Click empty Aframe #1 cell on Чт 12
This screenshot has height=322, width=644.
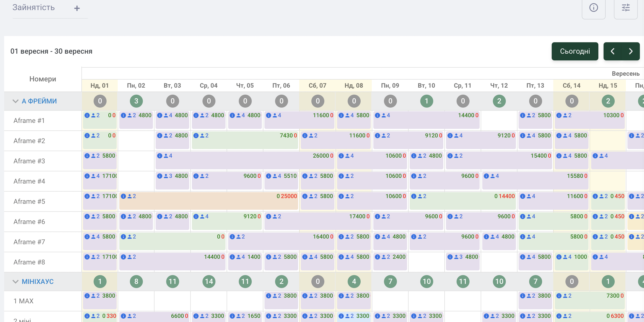click(x=499, y=121)
